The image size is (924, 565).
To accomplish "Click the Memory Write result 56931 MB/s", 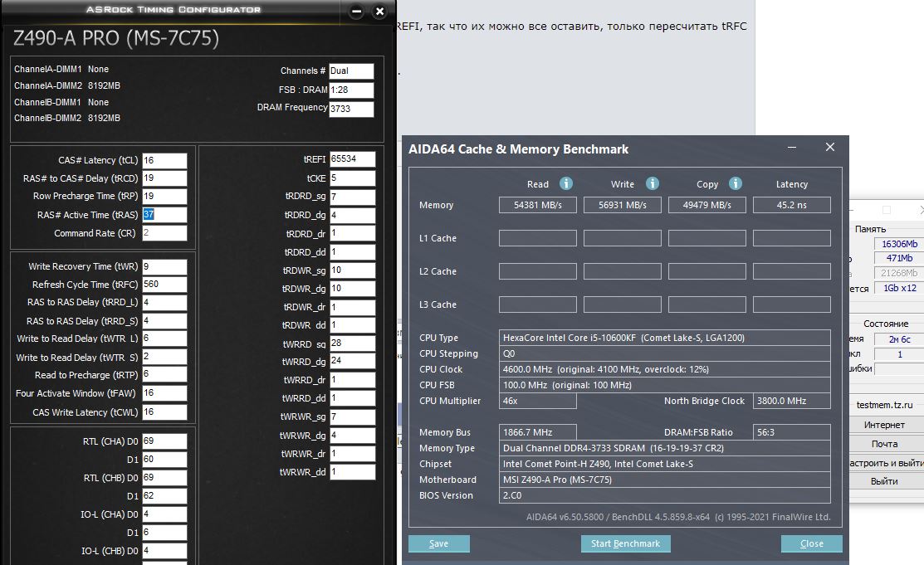I will [x=623, y=205].
